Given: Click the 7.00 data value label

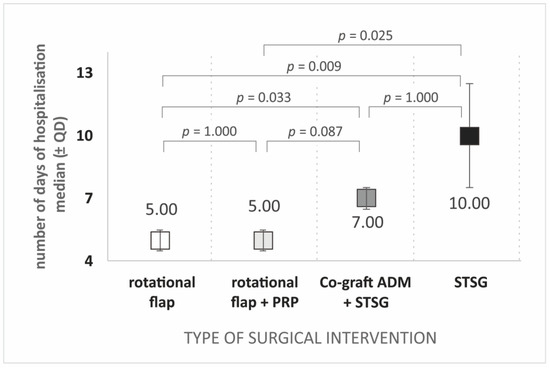Looking at the screenshot, I should (368, 222).
